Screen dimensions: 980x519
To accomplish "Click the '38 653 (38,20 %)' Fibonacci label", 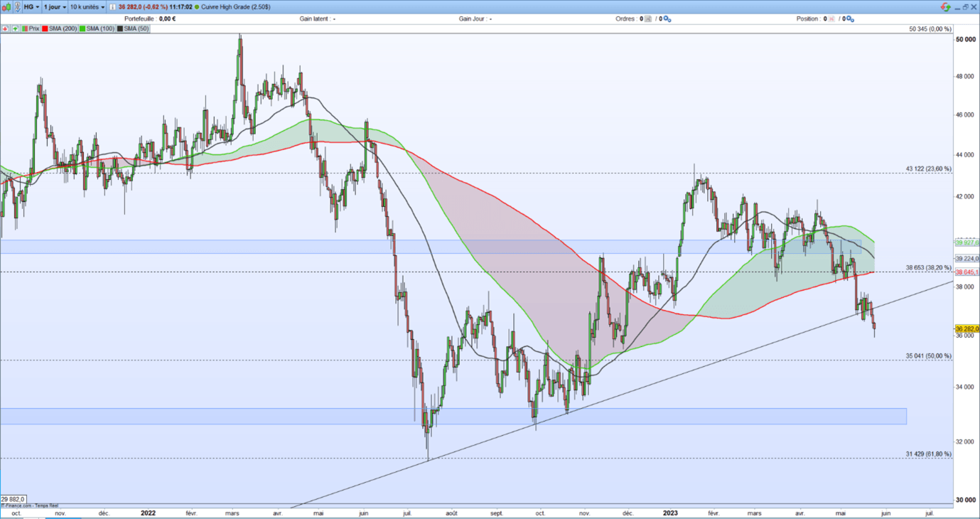I will pyautogui.click(x=928, y=268).
